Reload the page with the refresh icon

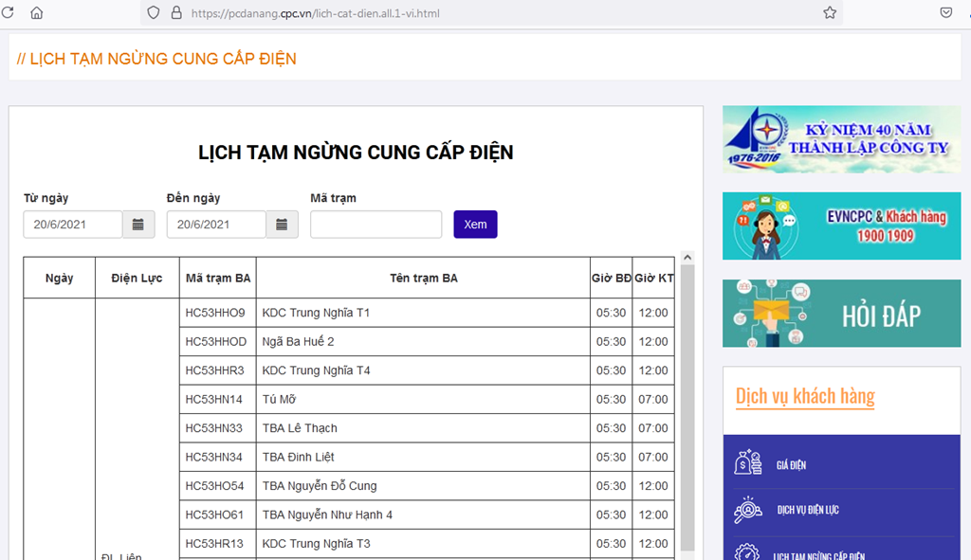(8, 12)
